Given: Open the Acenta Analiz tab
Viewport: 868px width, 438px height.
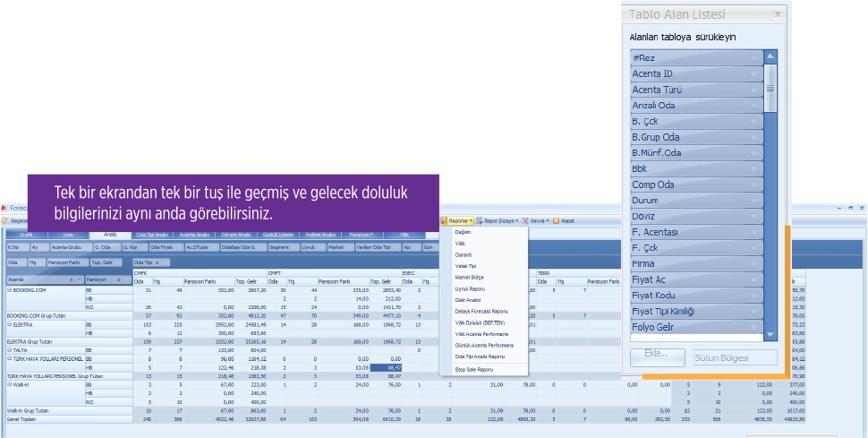Looking at the screenshot, I should [x=194, y=233].
